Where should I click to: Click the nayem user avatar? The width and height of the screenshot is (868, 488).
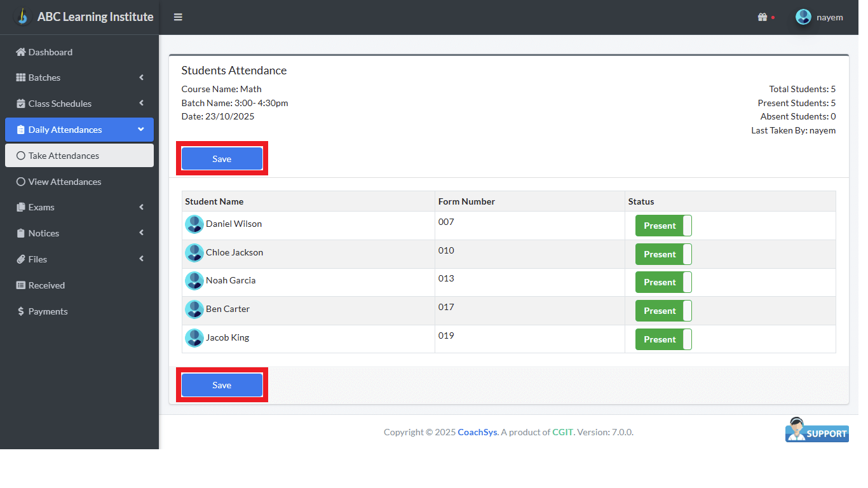803,17
